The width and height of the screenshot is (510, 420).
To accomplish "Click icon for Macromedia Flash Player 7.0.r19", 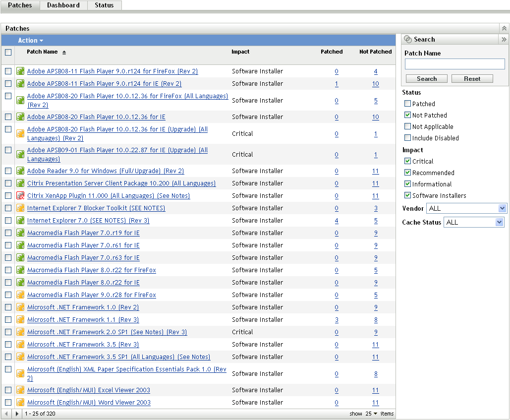I will [x=20, y=233].
